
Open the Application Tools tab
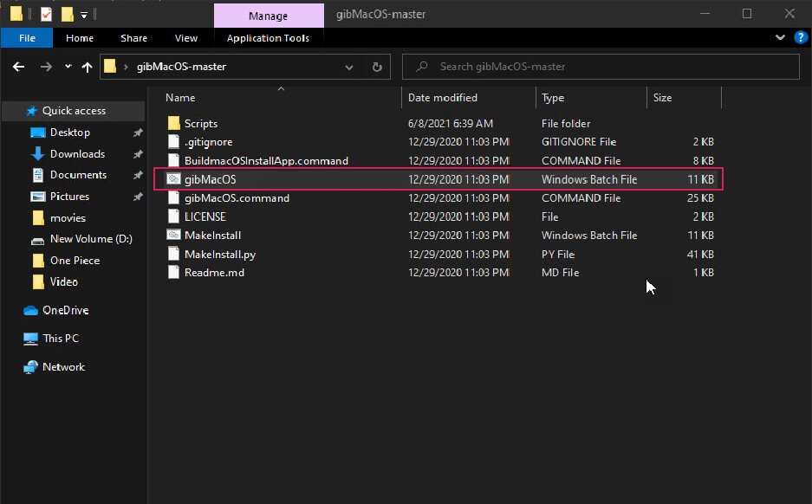[x=268, y=38]
